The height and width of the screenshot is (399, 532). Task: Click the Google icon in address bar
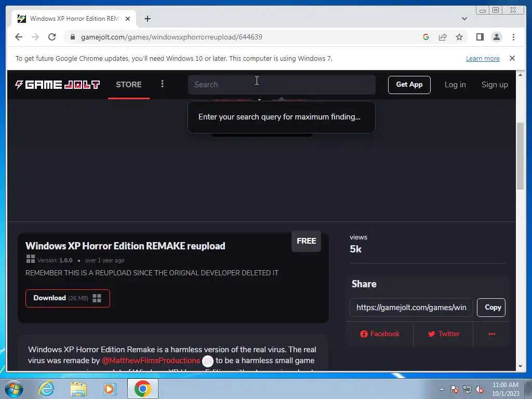tap(426, 37)
